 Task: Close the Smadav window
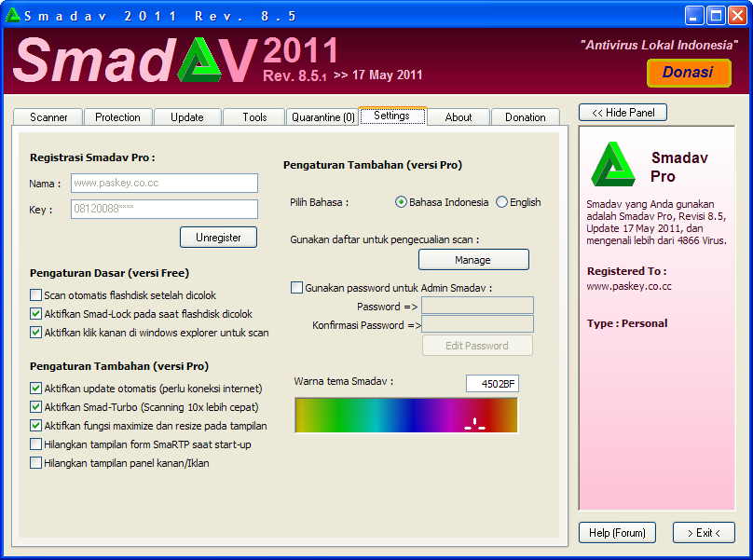coord(737,16)
